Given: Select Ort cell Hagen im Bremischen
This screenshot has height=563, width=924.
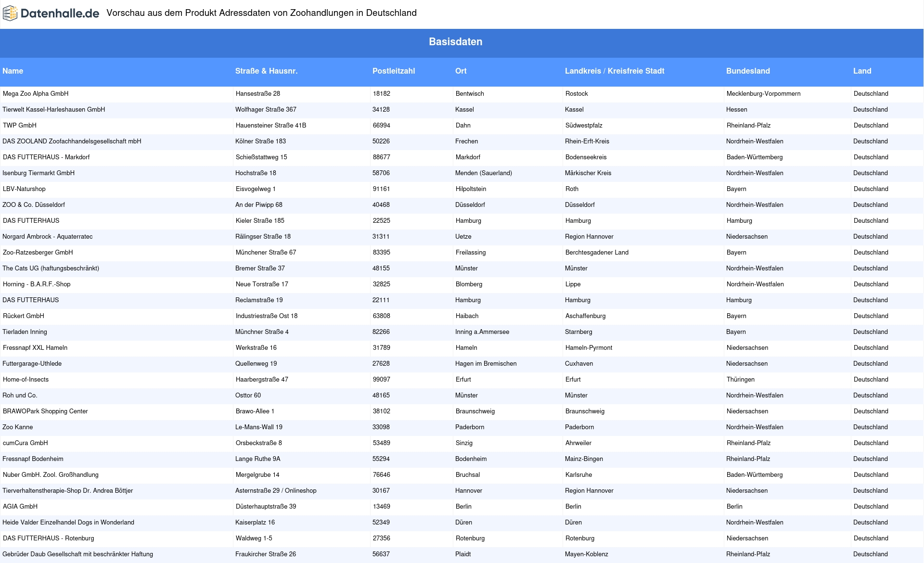Looking at the screenshot, I should click(x=486, y=364).
